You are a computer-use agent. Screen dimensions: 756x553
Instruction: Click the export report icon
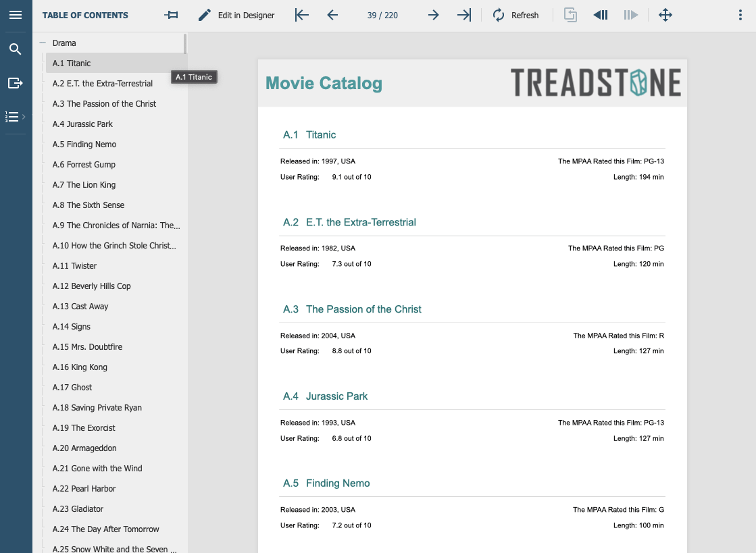[16, 83]
